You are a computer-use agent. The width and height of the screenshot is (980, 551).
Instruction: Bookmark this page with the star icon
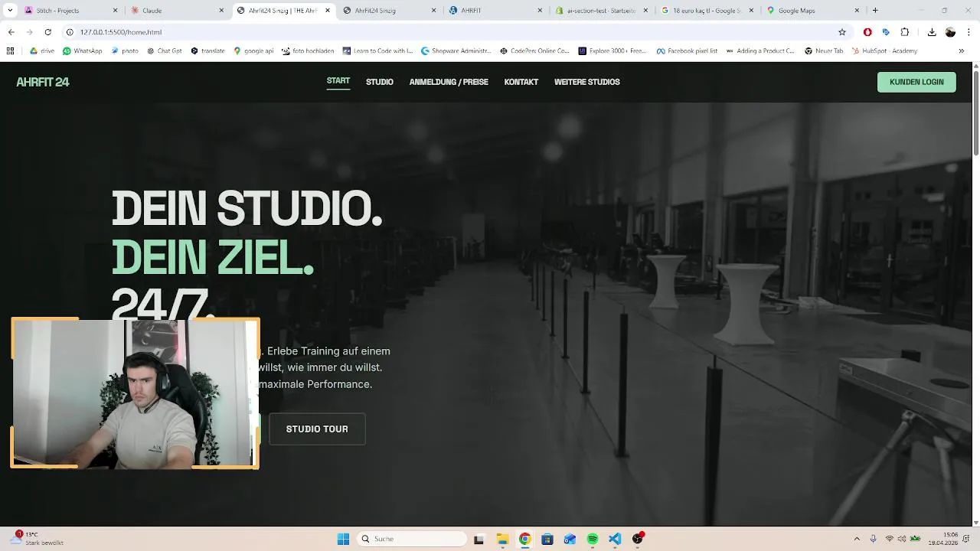(x=842, y=32)
